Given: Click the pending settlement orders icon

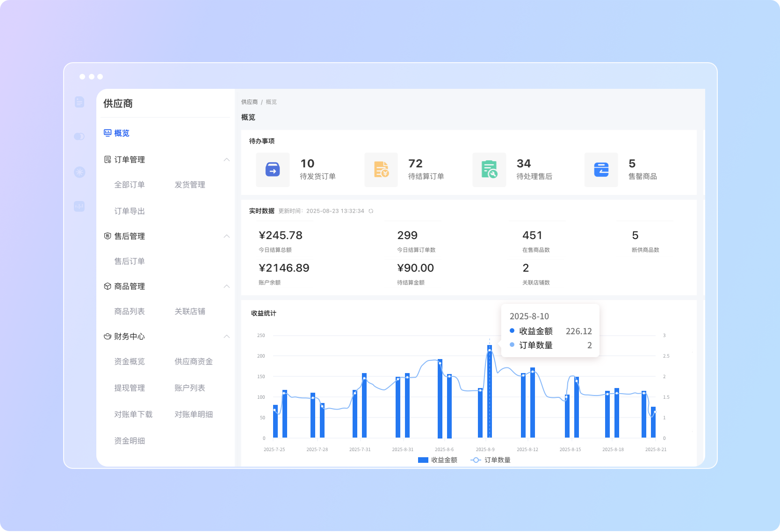Looking at the screenshot, I should tap(381, 170).
